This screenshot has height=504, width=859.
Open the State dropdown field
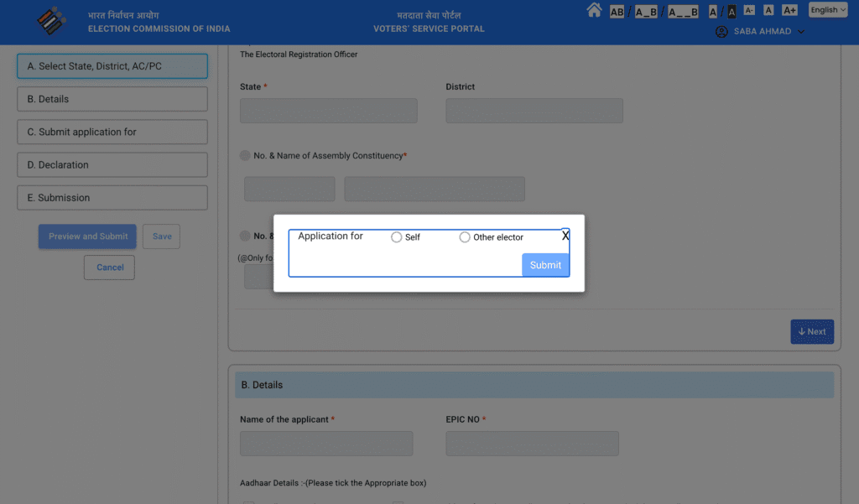tap(328, 111)
